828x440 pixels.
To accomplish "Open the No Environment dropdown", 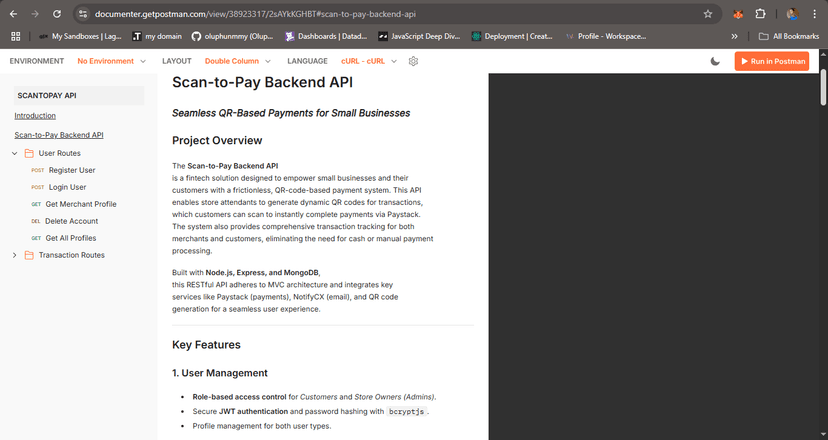I will [110, 61].
